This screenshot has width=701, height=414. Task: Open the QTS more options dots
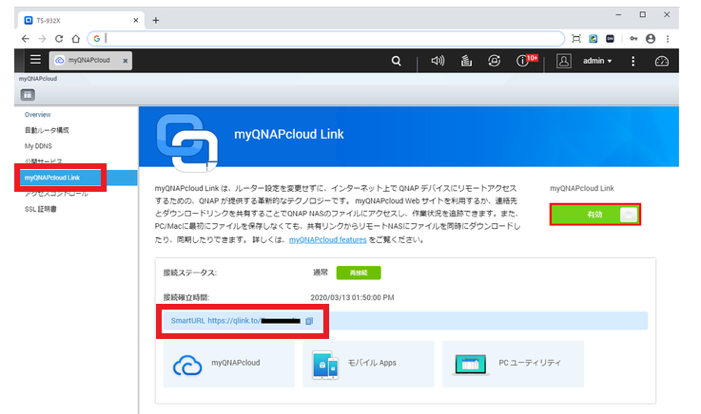(x=633, y=61)
